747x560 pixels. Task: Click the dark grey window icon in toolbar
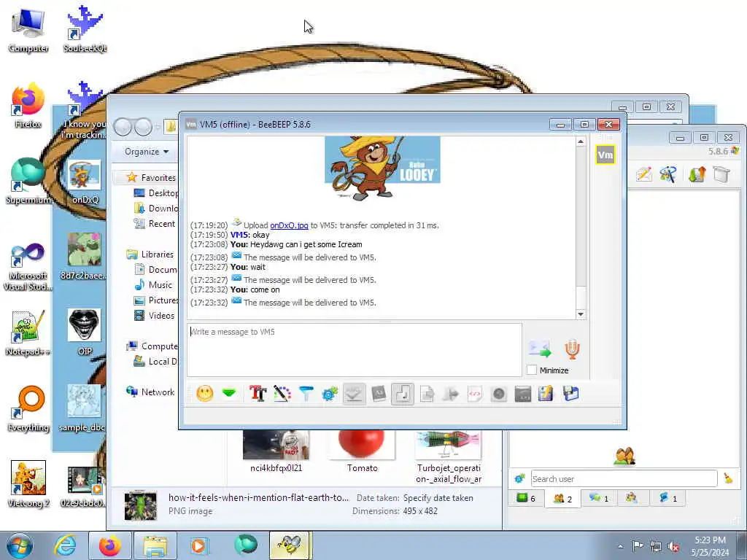click(522, 394)
